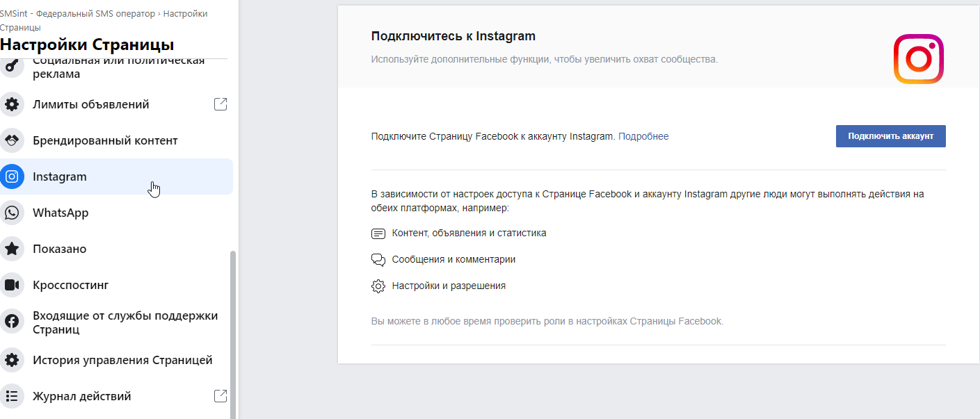This screenshot has height=419, width=980.
Task: Click the key icon beside political ads entry
Action: click(x=11, y=68)
